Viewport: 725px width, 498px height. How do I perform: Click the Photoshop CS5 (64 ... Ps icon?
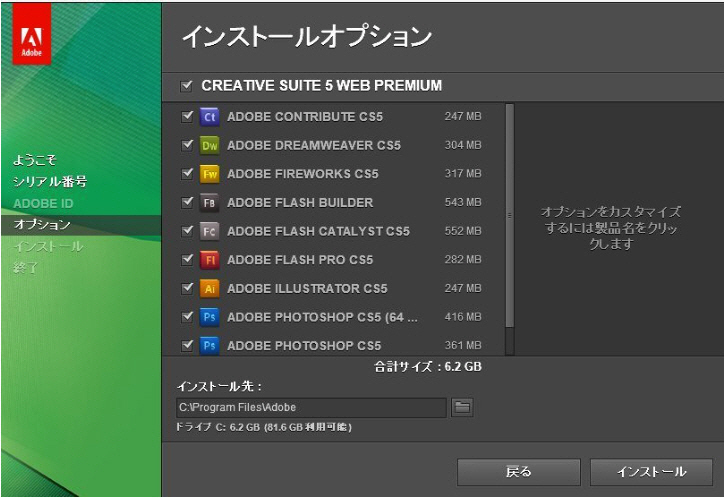coord(209,317)
